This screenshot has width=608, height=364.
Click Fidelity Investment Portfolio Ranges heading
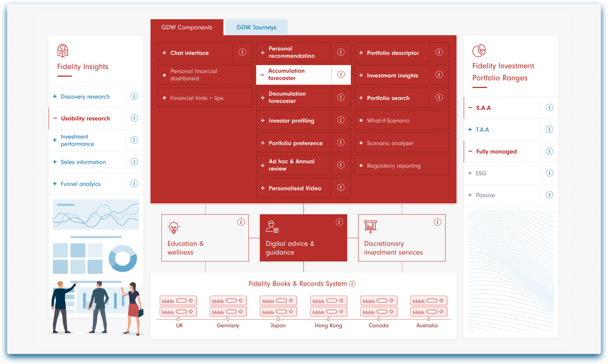click(x=503, y=72)
